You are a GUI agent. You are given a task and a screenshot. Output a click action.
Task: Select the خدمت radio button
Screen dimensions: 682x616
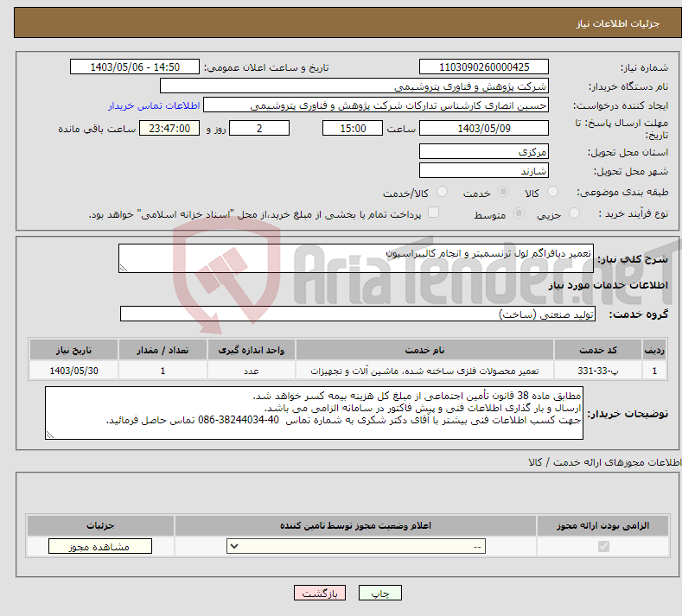pyautogui.click(x=503, y=192)
